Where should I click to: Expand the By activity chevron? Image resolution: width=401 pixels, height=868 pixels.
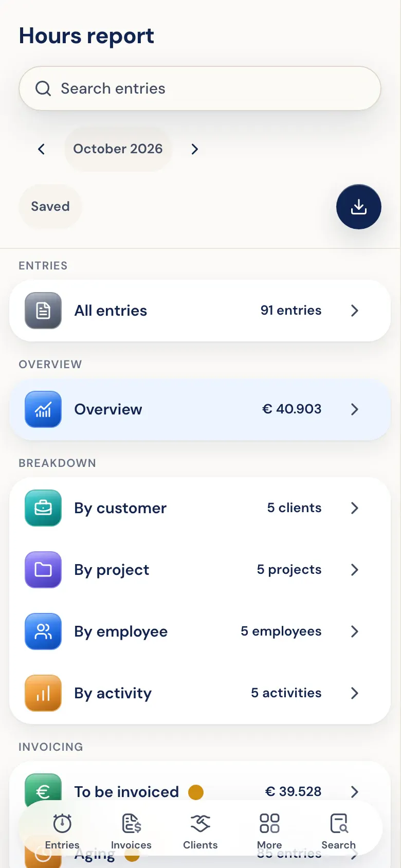coord(354,693)
